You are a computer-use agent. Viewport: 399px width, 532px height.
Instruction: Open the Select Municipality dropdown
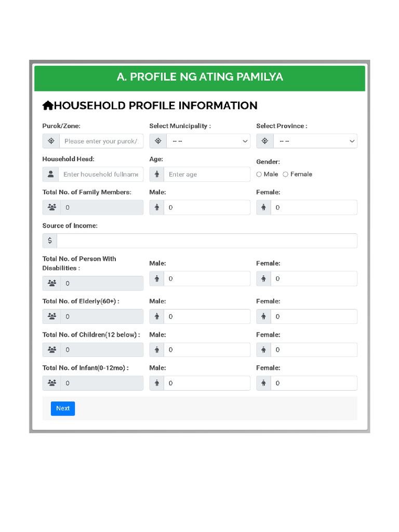[208, 141]
